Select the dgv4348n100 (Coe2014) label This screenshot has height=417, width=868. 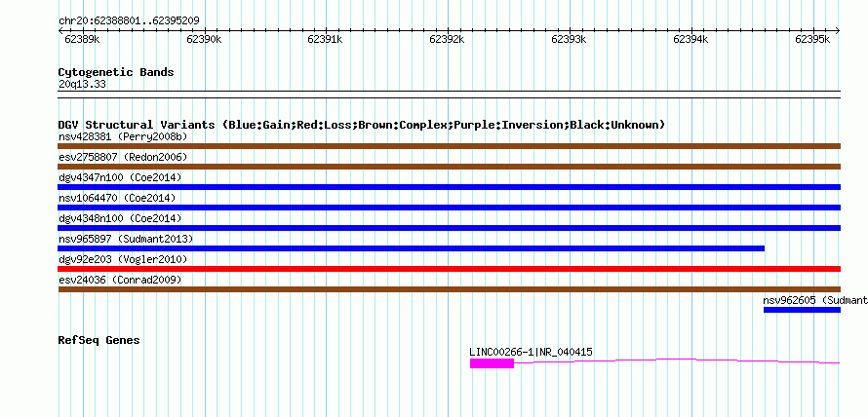pyautogui.click(x=120, y=218)
